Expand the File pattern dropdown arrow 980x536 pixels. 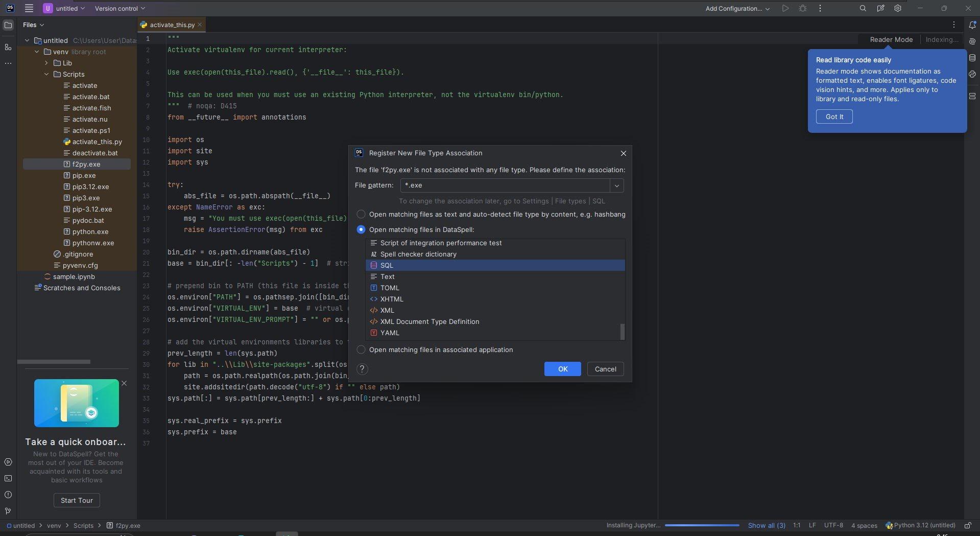click(617, 185)
